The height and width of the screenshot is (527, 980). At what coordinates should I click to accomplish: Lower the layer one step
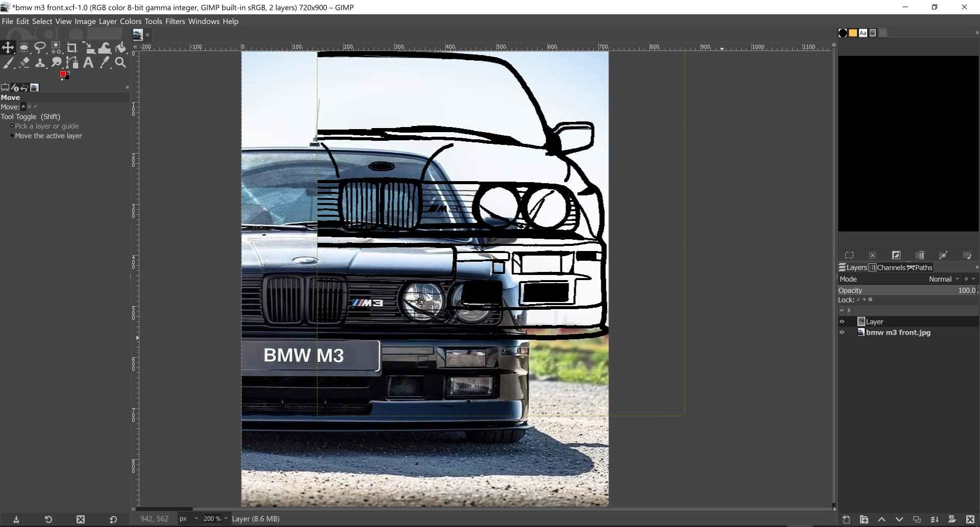899,519
